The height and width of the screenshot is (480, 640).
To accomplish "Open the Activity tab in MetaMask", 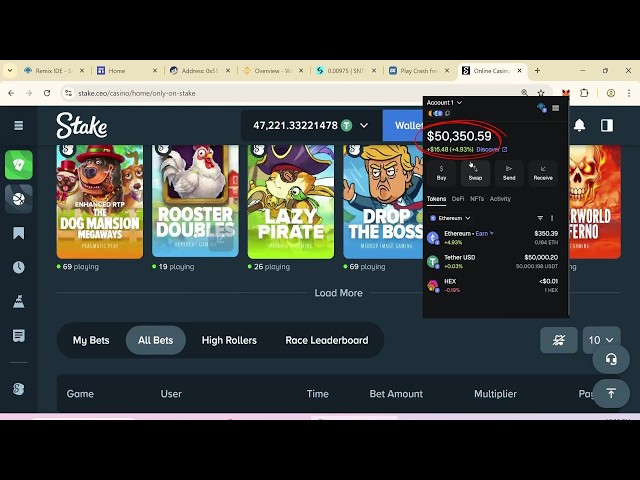I will (x=500, y=199).
